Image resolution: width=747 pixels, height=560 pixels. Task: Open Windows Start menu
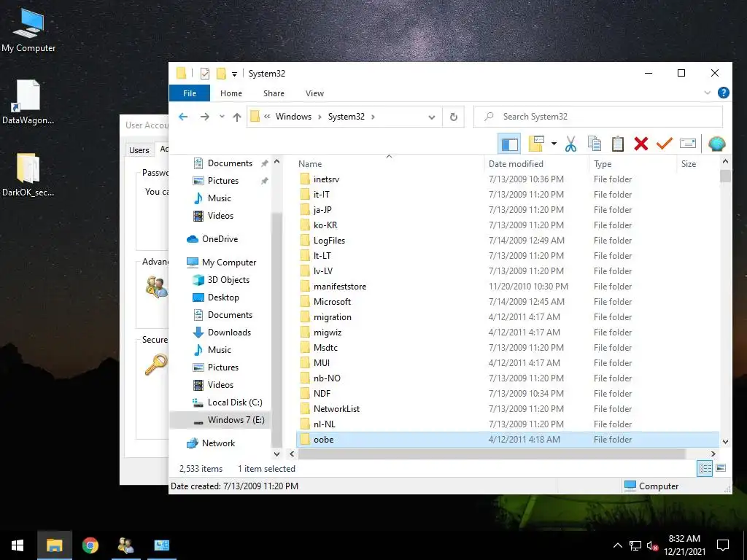point(18,545)
